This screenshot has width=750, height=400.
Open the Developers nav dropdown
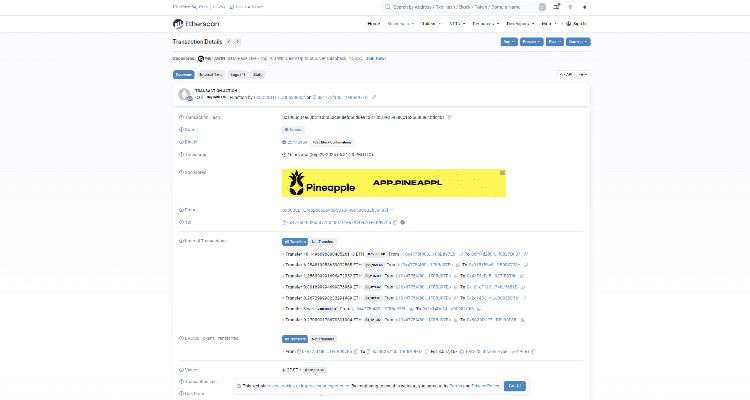520,23
